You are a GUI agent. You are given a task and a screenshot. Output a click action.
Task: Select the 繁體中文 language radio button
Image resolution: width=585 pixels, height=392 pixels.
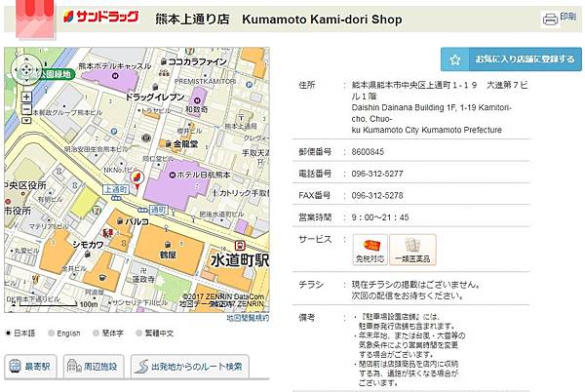(138, 333)
